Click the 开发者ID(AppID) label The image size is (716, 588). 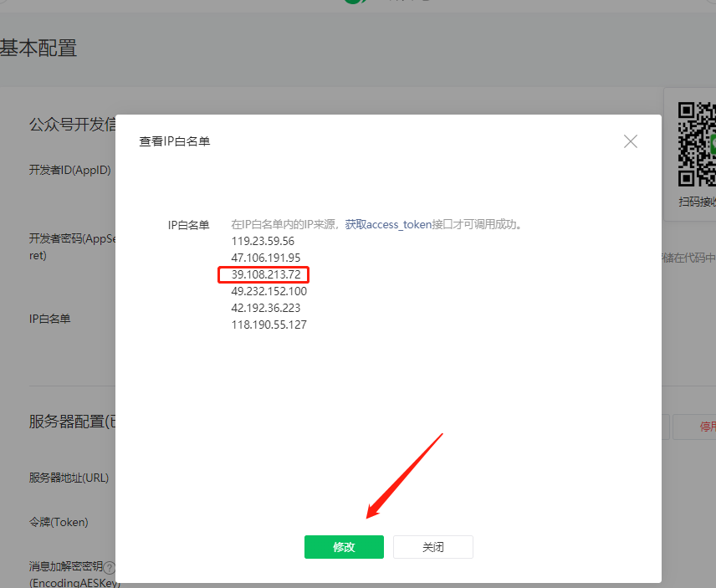click(x=70, y=170)
